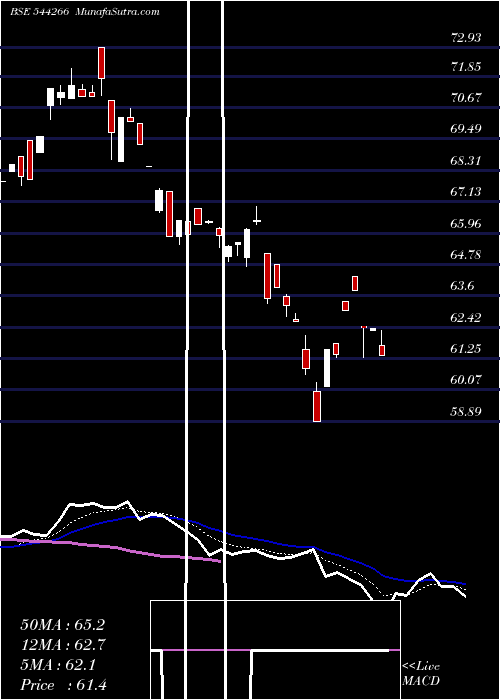500x700 pixels.
Task: Click the 12MA : 62.7 value
Action: [x=62, y=645]
